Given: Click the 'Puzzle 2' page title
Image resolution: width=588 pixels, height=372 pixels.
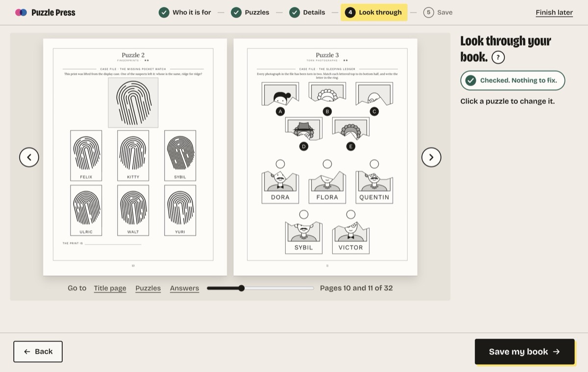Looking at the screenshot, I should [133, 55].
